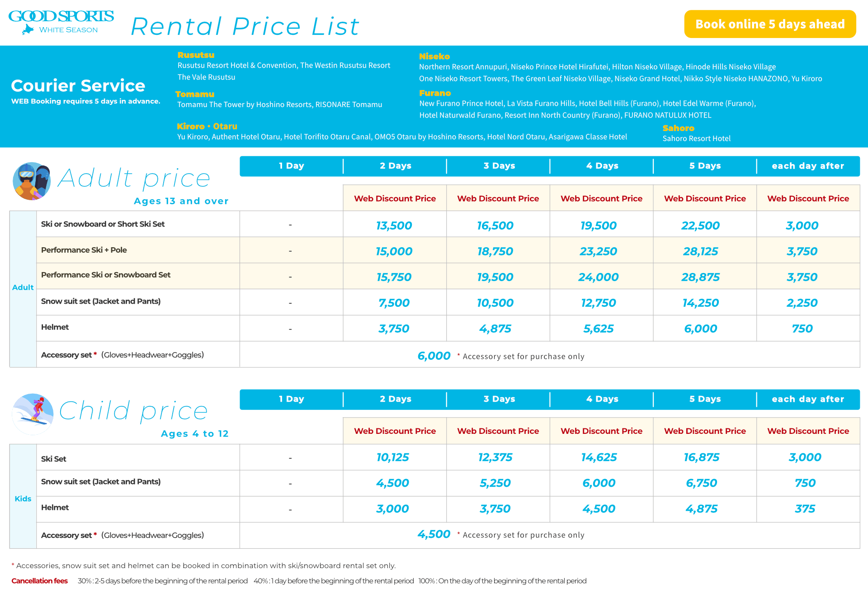This screenshot has height=602, width=868.
Task: Click the 13,500 adult ski set price
Action: (394, 226)
